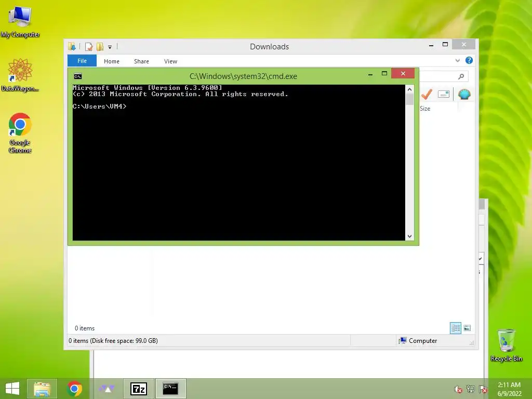Click the command prompt line C:\Users\VM4>
Viewport: 532px width, 399px height.
[x=99, y=106]
